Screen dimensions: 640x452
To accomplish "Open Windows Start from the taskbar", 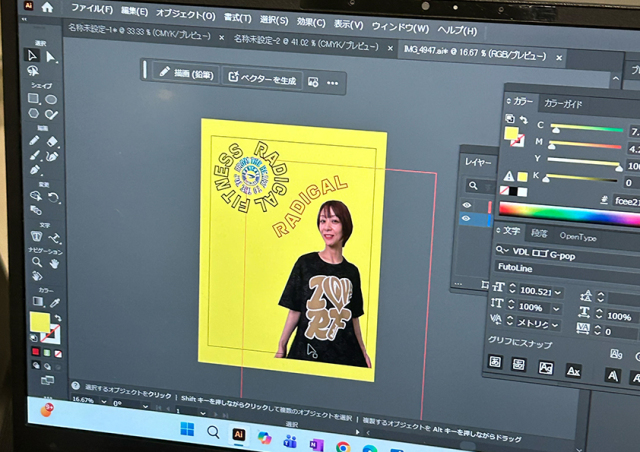I will (x=186, y=432).
